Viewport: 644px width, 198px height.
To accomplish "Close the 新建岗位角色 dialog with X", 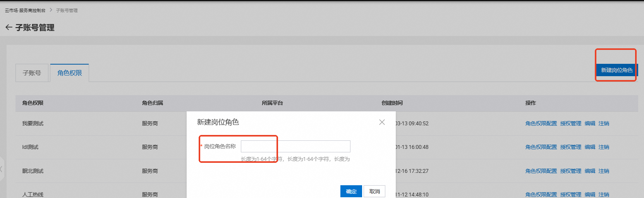I will click(x=382, y=122).
